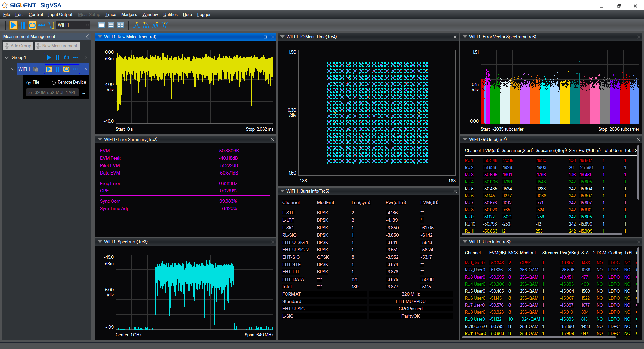The height and width of the screenshot is (349, 644).
Task: Click the single step icon in toolbar
Action: click(42, 25)
